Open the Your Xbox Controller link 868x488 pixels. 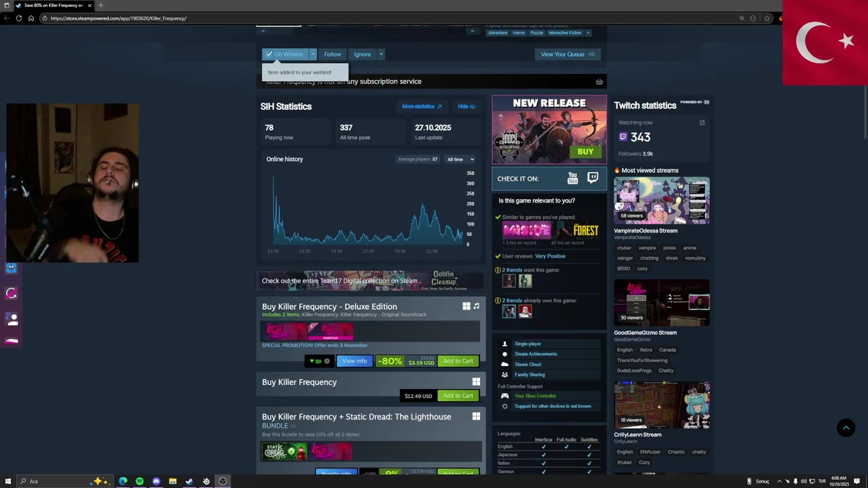pos(535,396)
